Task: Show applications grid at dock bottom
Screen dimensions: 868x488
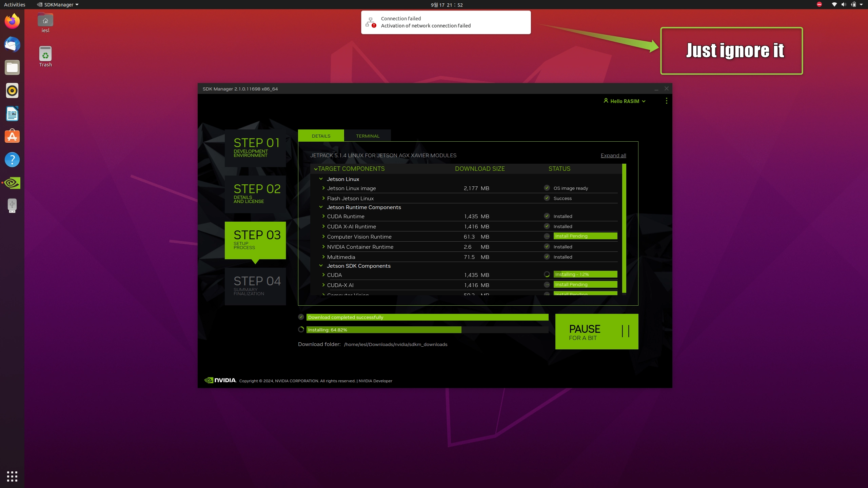Action: pos(12,476)
